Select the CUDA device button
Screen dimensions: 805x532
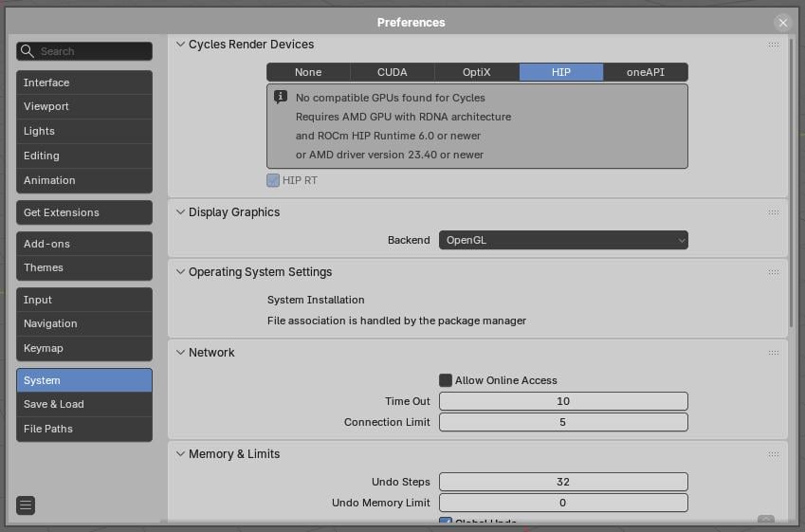click(x=393, y=72)
